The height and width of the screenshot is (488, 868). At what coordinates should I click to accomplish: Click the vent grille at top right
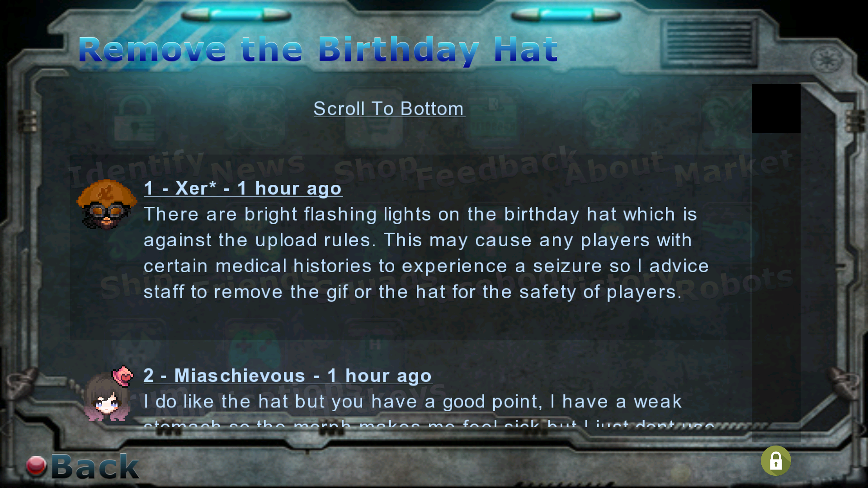[709, 42]
